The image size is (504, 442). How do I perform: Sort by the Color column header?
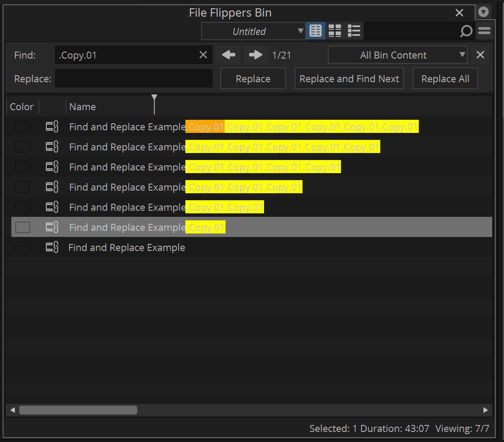point(21,107)
